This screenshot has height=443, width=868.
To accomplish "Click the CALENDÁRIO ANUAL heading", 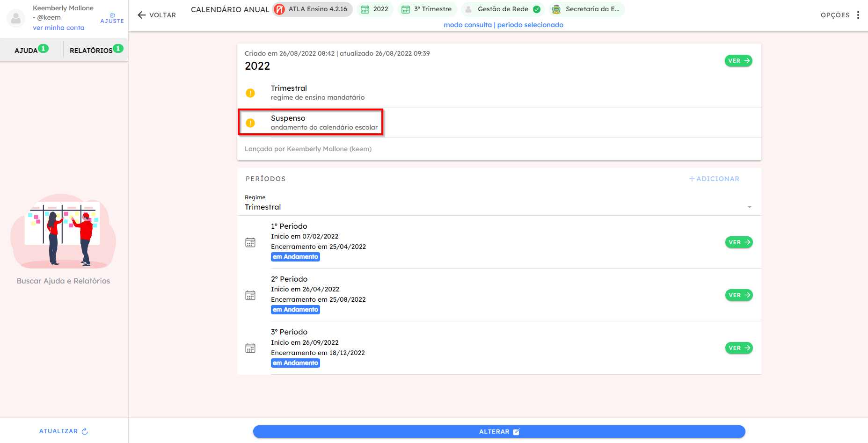I will click(230, 10).
